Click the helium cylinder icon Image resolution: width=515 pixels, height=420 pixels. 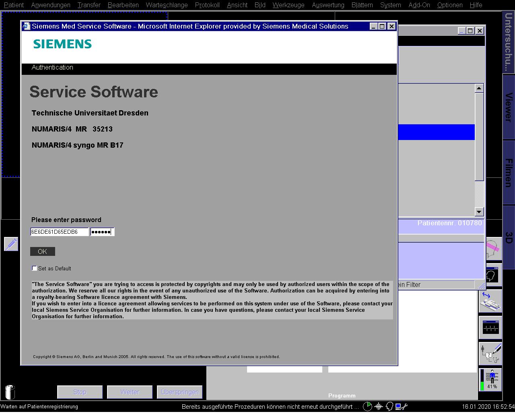pos(10,391)
